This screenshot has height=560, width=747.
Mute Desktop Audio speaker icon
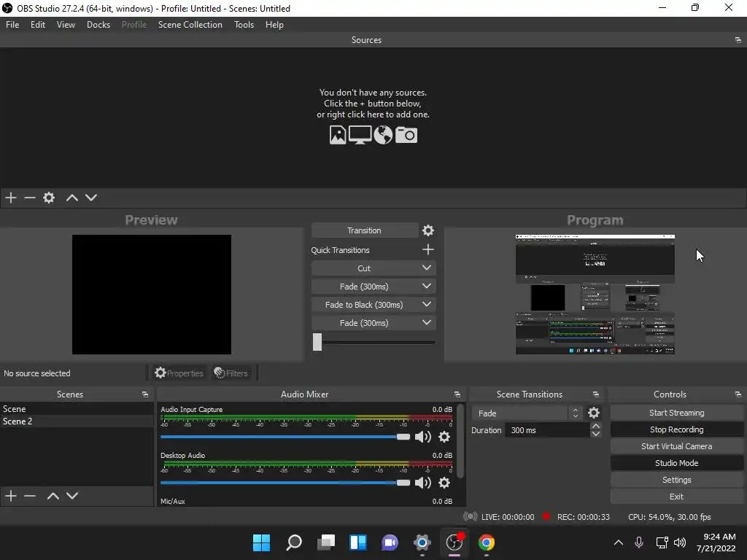(422, 483)
